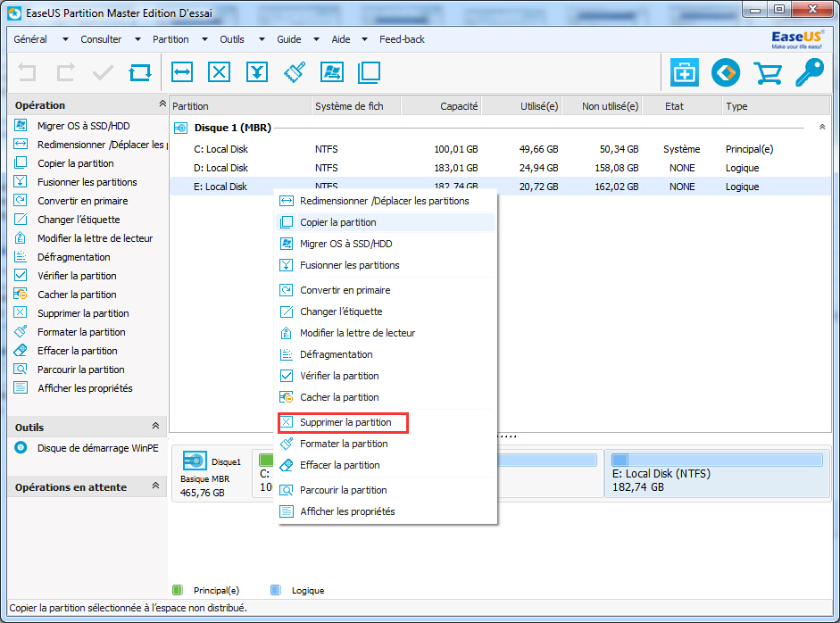The height and width of the screenshot is (623, 840).
Task: Collapse the Outils panel section
Action: 155,427
